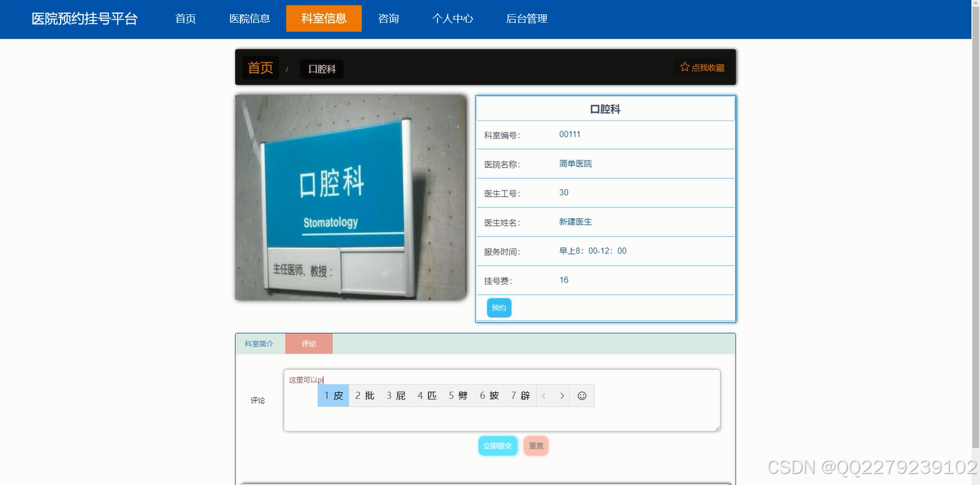The width and height of the screenshot is (980, 485).
Task: Open 后台管理 in the navigation bar
Action: point(526,19)
